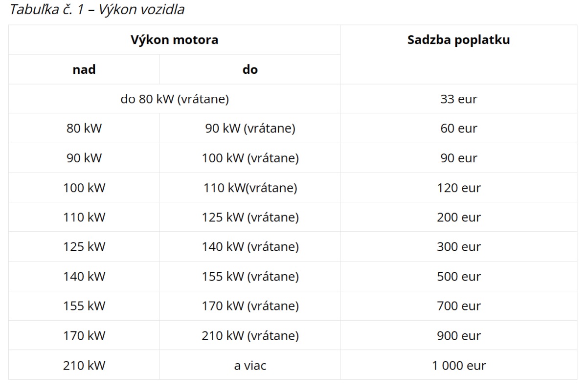Select the "Výkon motora" column header
This screenshot has width=587, height=392.
pyautogui.click(x=174, y=40)
